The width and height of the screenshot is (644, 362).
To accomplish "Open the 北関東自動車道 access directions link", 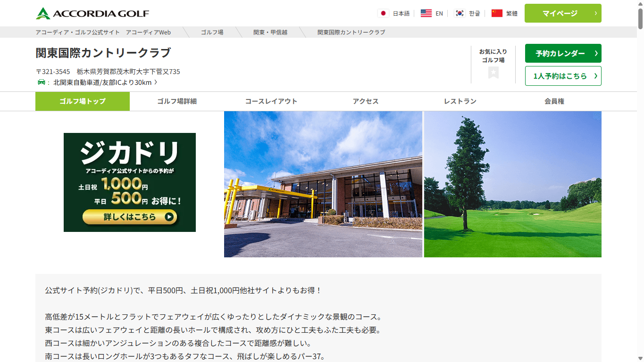I will (105, 82).
